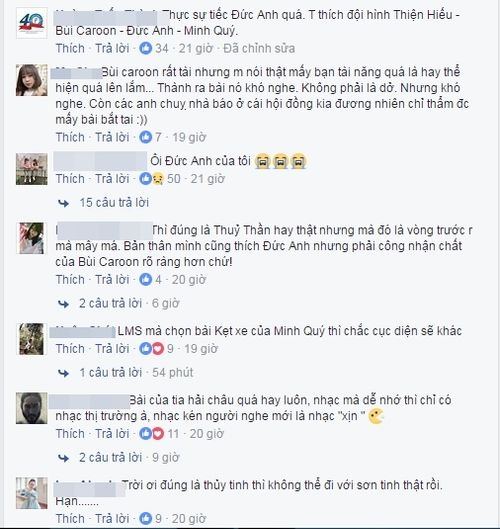This screenshot has height=529, width=500.
Task: Click the like icon on the 'Bùi caroon rất tài' comment
Action: 145,137
